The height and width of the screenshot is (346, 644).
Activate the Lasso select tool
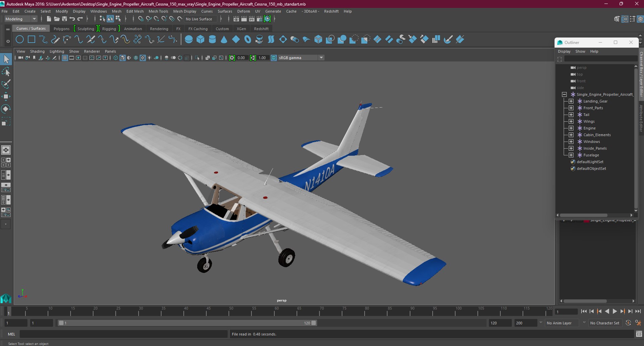[x=6, y=72]
